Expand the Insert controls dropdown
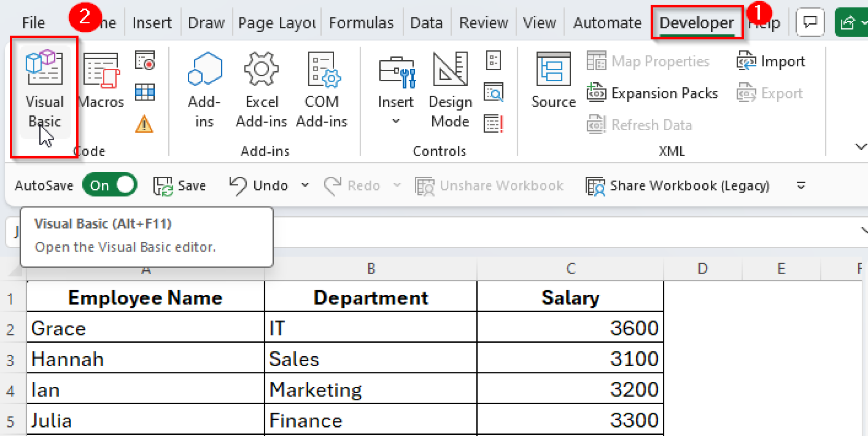The width and height of the screenshot is (868, 436). click(395, 121)
